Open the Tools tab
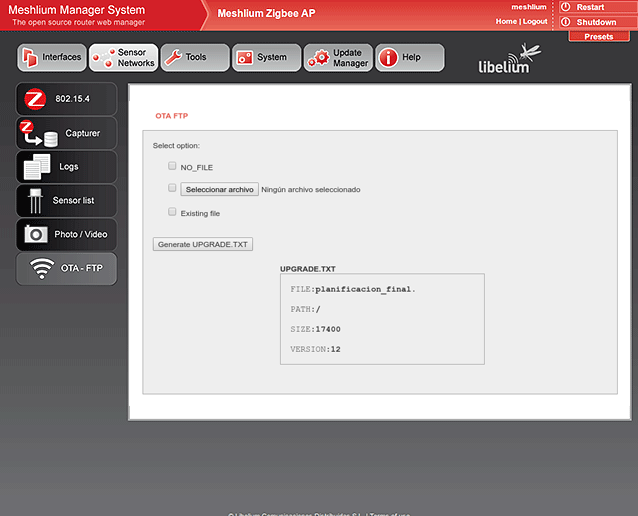638x516 pixels. point(195,58)
